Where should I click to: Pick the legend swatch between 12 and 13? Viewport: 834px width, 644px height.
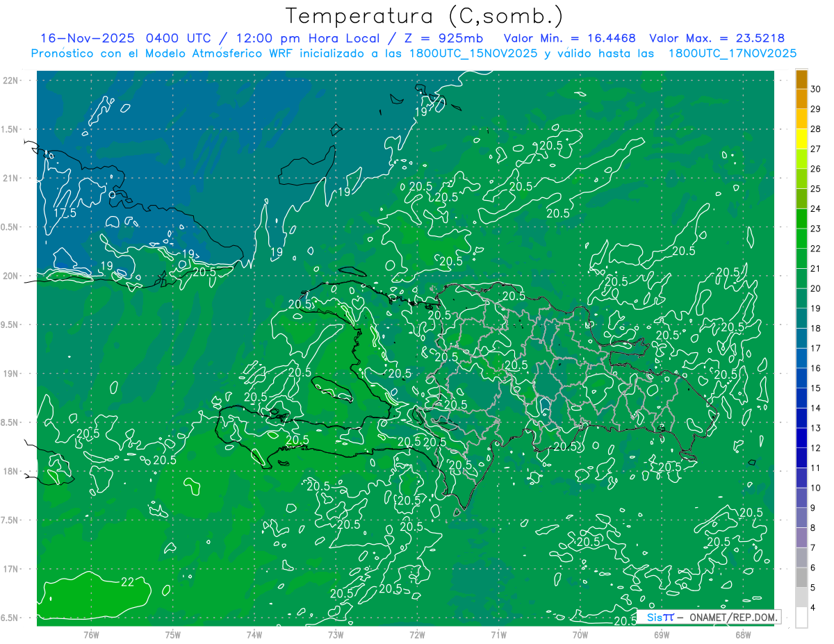coord(801,438)
